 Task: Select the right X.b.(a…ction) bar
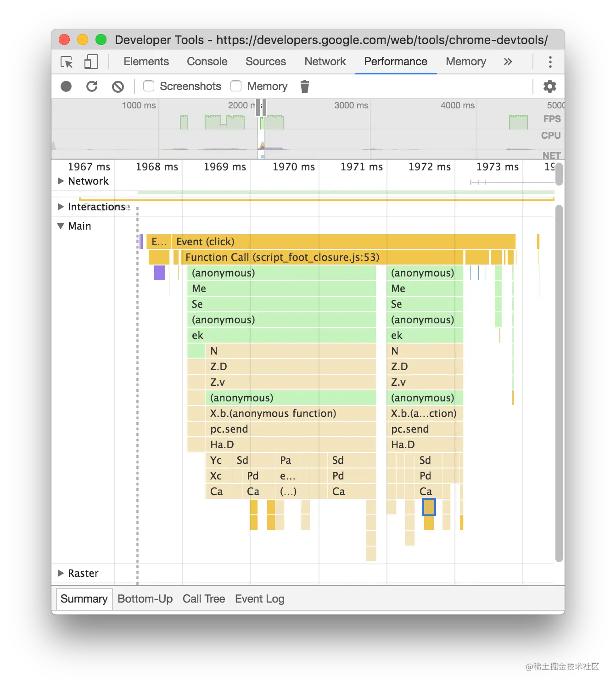(425, 413)
